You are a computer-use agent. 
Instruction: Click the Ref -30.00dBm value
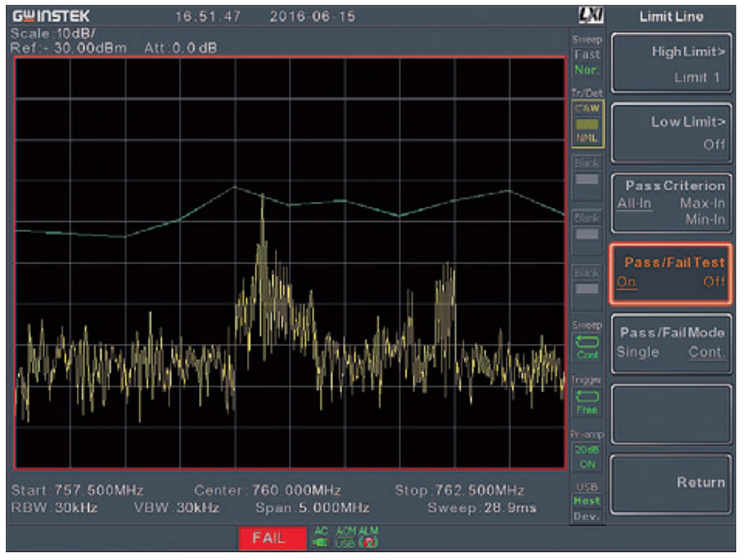click(x=69, y=48)
